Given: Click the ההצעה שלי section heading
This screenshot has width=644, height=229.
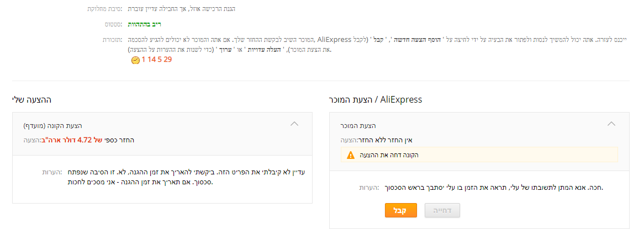Looking at the screenshot, I should click(x=31, y=100).
